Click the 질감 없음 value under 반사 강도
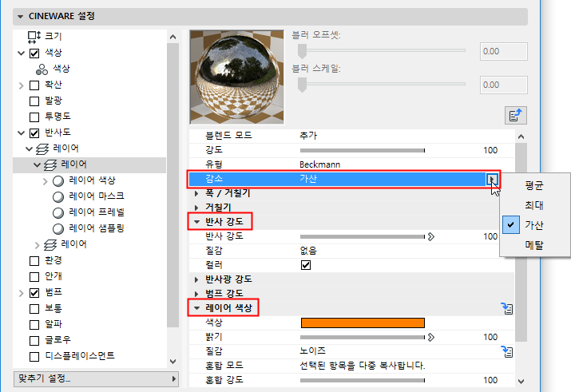 pyautogui.click(x=308, y=251)
